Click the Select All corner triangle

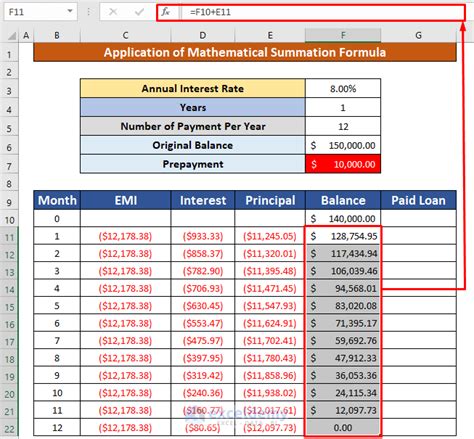coord(12,36)
